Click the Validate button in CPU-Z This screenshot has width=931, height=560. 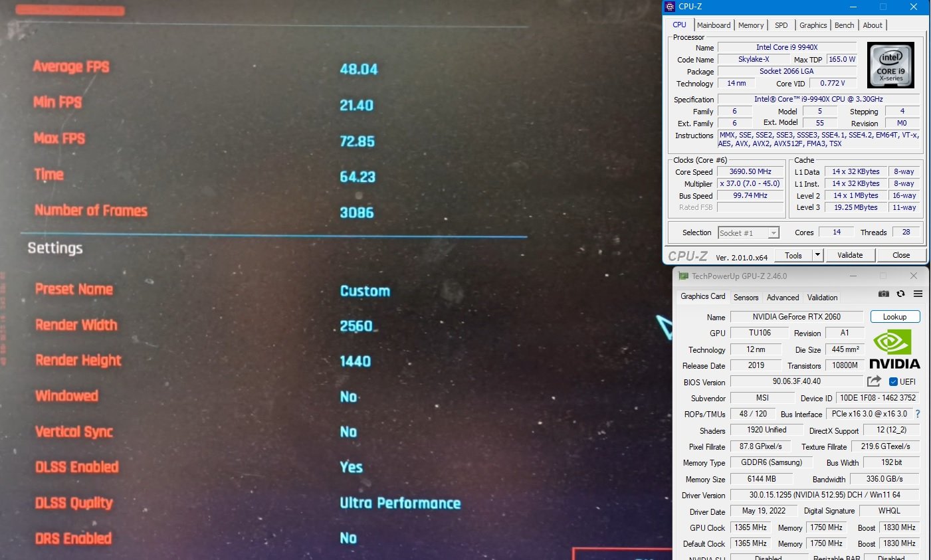850,255
